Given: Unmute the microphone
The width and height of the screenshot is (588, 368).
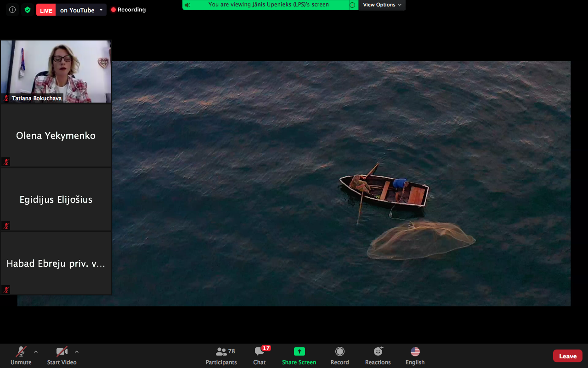Looking at the screenshot, I should pyautogui.click(x=21, y=356).
